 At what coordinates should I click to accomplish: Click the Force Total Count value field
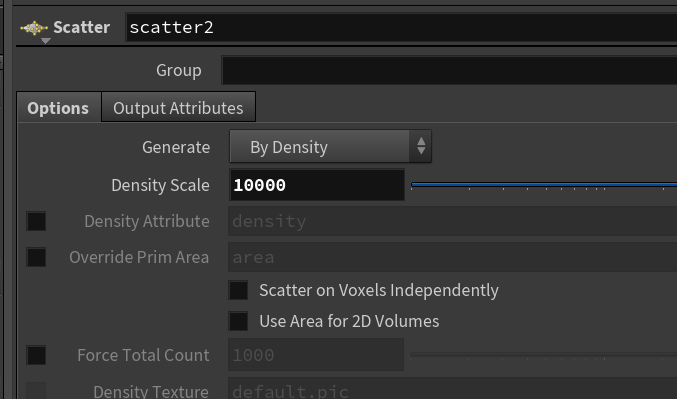316,355
